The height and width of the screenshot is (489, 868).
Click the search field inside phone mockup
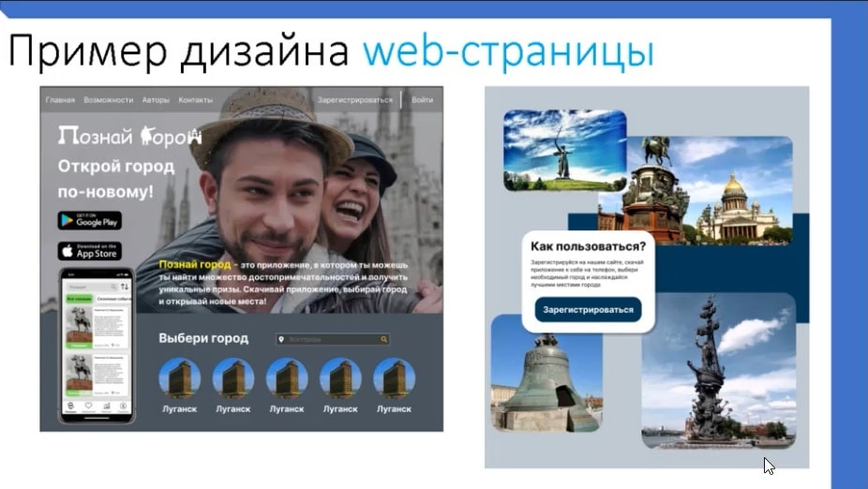point(92,287)
